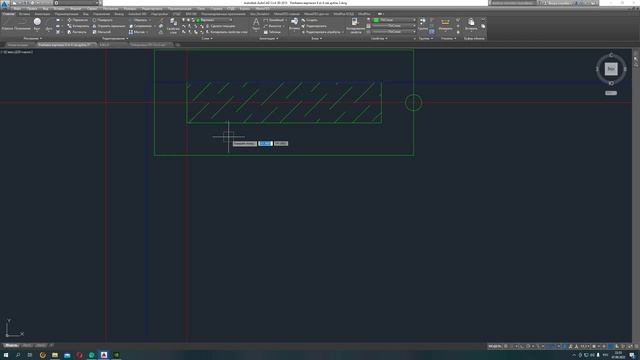Click the AutoCAD icon in the taskbar

pyautogui.click(x=104, y=355)
